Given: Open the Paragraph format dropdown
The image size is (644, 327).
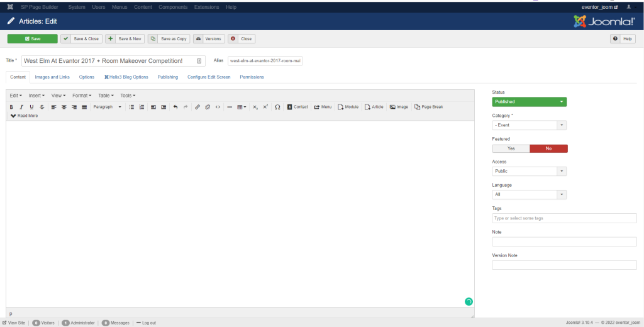Looking at the screenshot, I should pyautogui.click(x=107, y=107).
